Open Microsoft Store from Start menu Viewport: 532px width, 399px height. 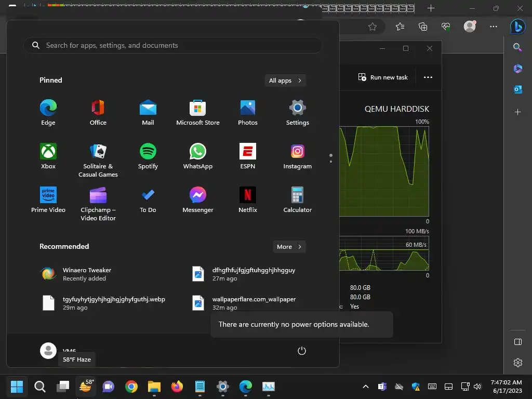[x=198, y=113]
